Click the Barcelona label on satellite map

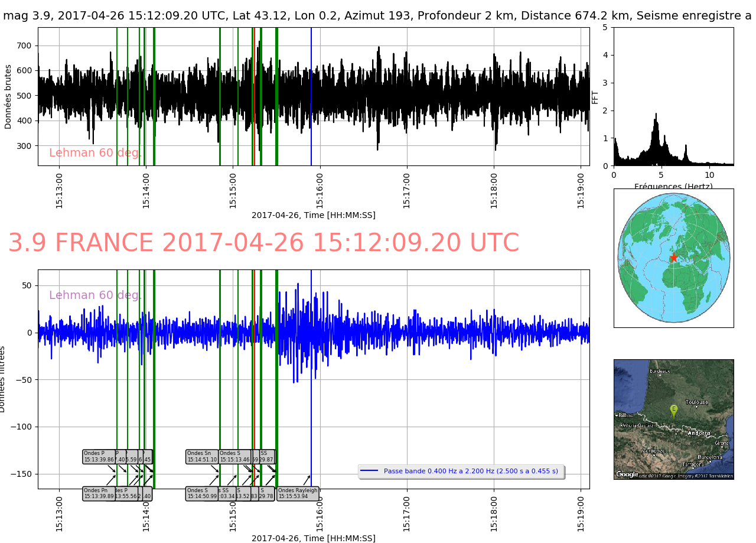[x=709, y=457]
